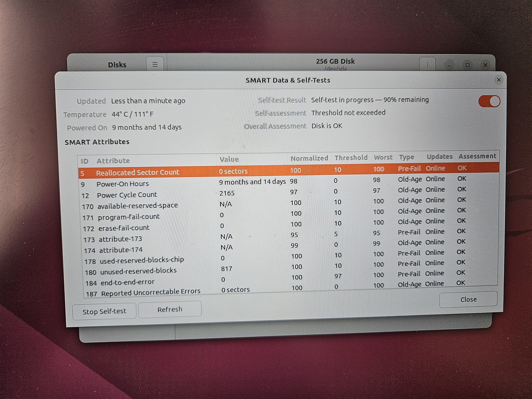Open the three-dot drive options menu

[427, 65]
